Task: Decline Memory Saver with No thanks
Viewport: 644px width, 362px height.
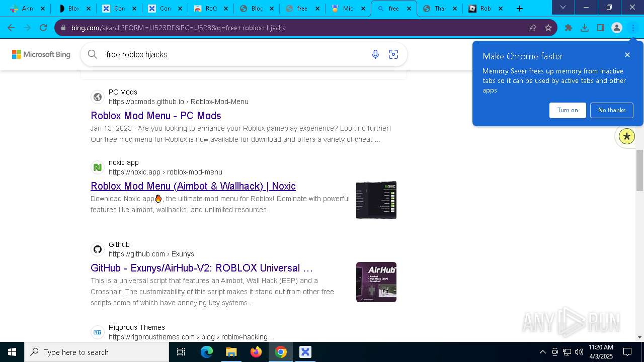Action: coord(612,110)
